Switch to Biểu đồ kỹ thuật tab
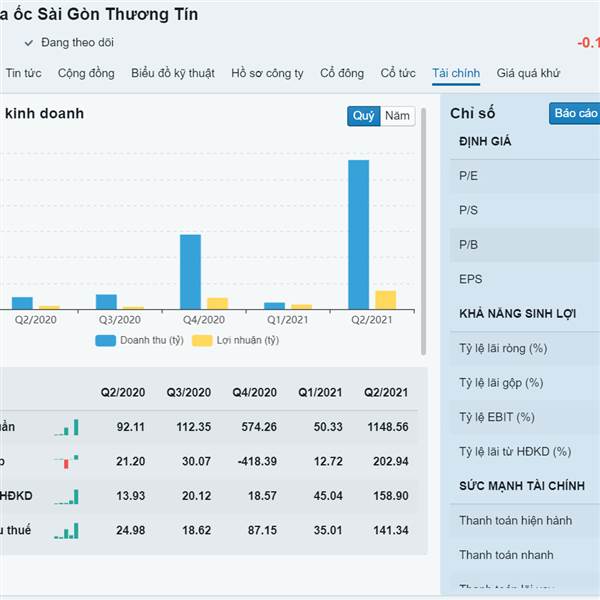This screenshot has width=600, height=600. [173, 73]
